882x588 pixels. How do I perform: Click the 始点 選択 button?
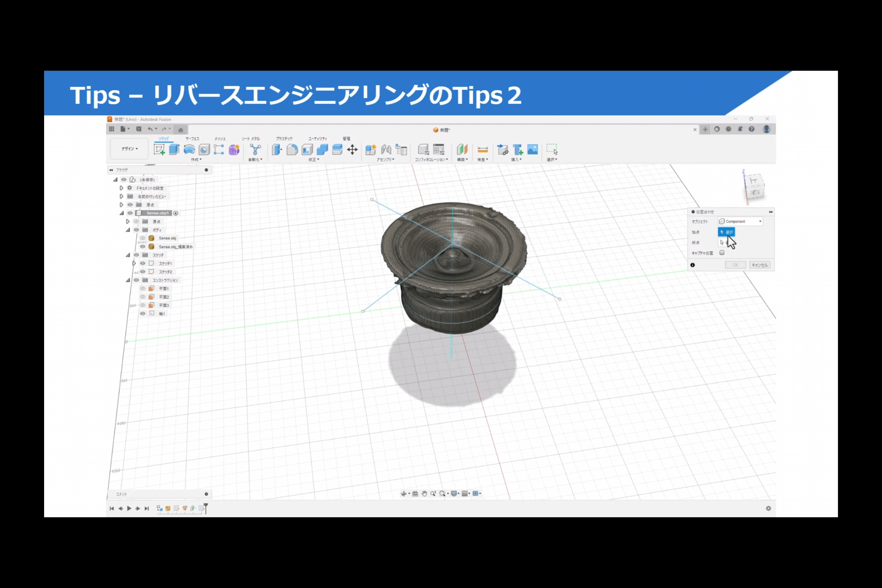[x=726, y=232]
